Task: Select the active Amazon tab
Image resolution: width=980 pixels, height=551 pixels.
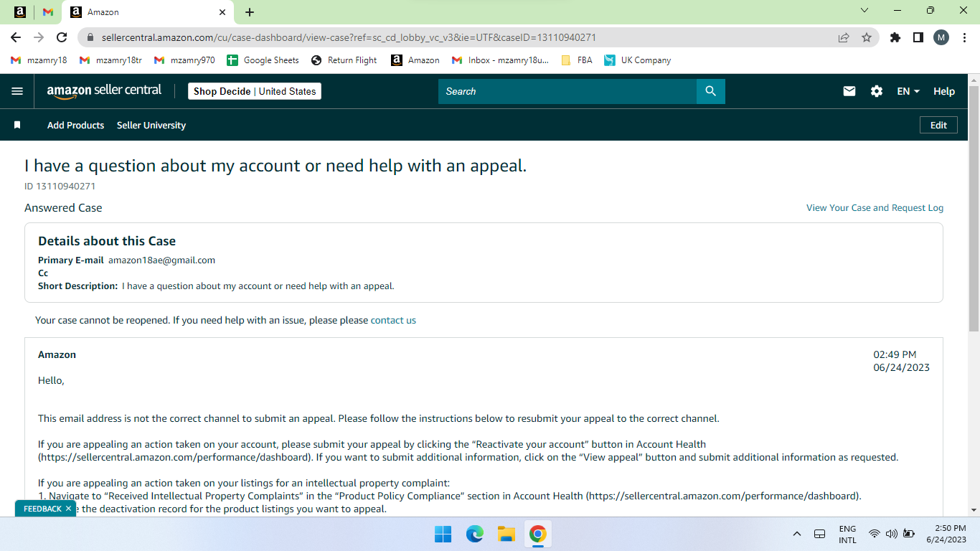Action: [149, 12]
